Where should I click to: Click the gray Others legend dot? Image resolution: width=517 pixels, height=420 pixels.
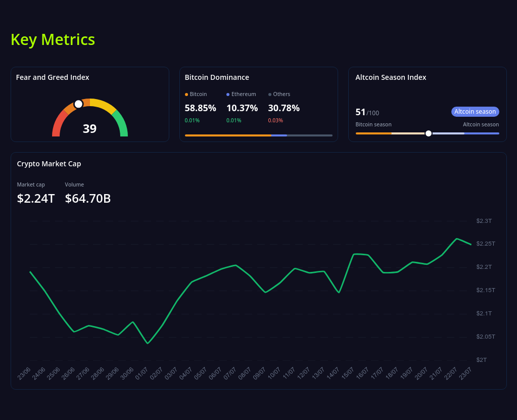pyautogui.click(x=270, y=95)
